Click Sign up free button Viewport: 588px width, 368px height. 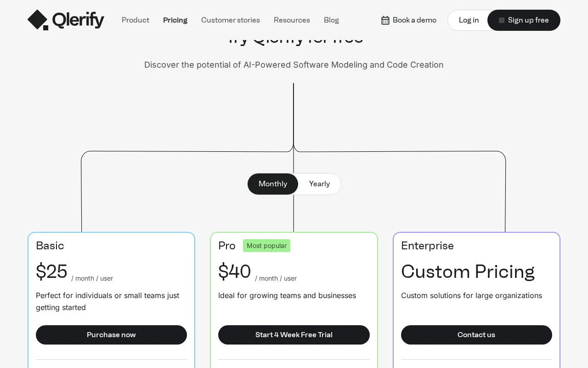point(524,20)
